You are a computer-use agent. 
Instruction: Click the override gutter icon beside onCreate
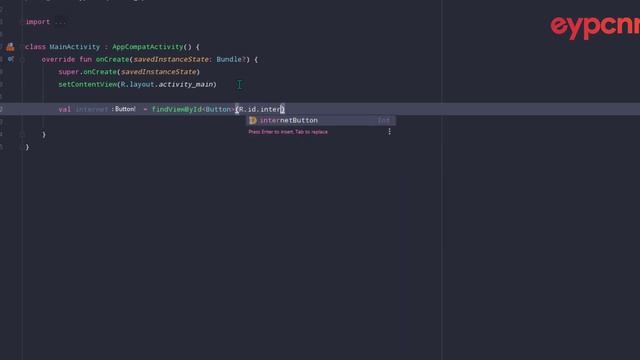11,59
